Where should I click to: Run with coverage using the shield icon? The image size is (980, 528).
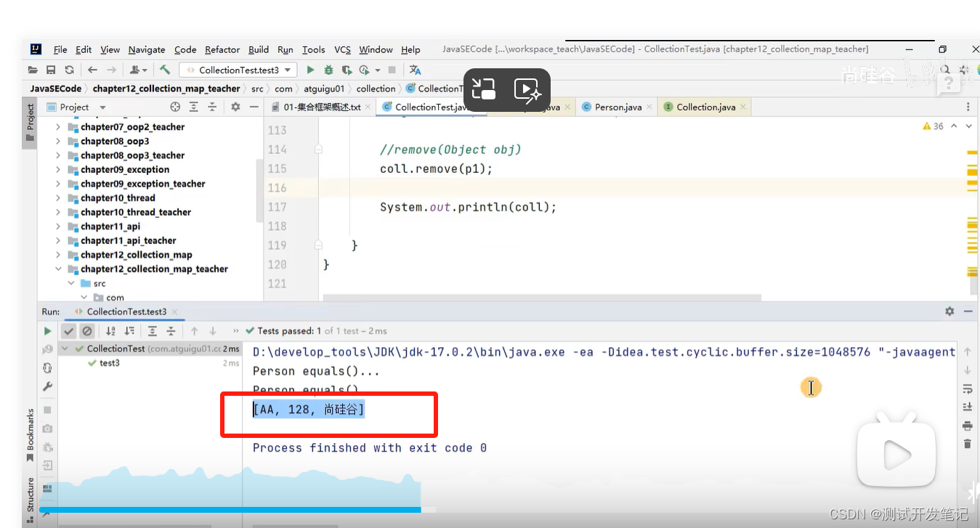pyautogui.click(x=347, y=70)
